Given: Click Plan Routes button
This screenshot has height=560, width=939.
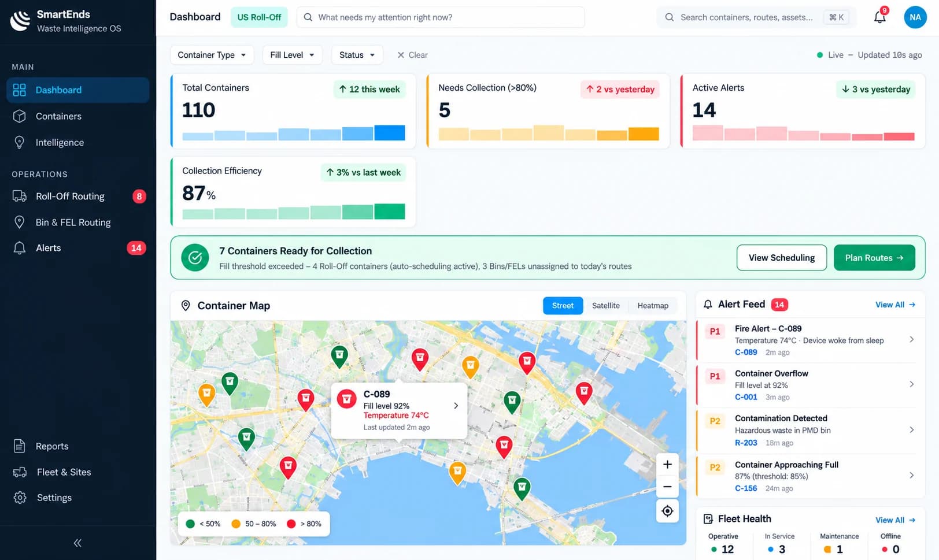Looking at the screenshot, I should [874, 258].
